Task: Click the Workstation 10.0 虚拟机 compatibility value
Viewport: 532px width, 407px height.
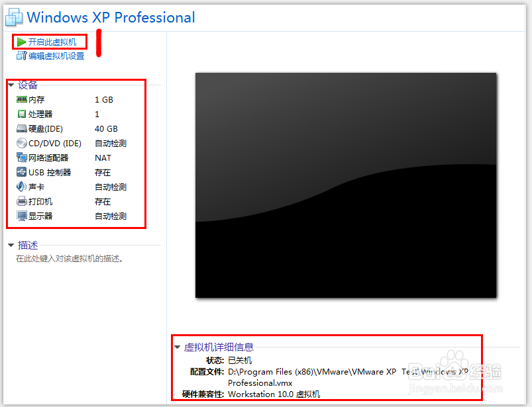Action: [x=274, y=394]
